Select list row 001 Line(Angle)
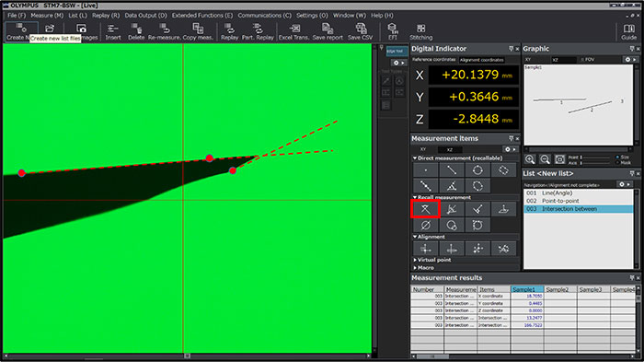This screenshot has width=644, height=362. tap(579, 193)
